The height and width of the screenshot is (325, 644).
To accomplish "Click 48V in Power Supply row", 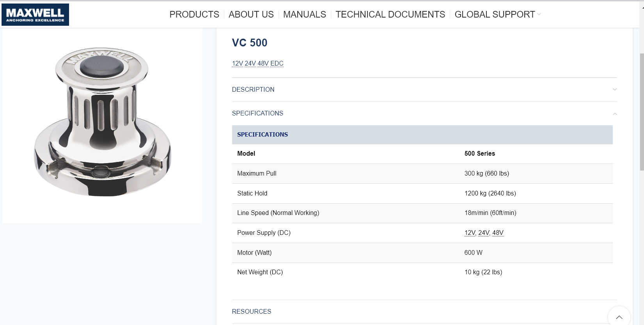I will [x=498, y=233].
